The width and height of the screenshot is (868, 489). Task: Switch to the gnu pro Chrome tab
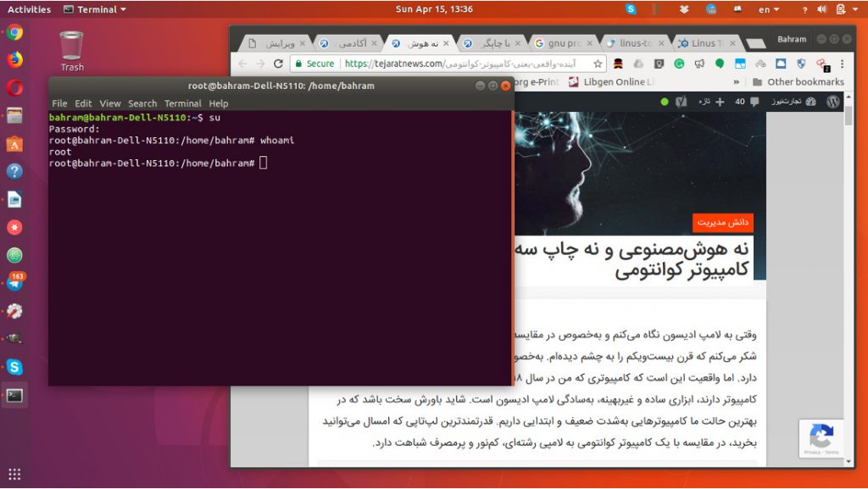564,43
